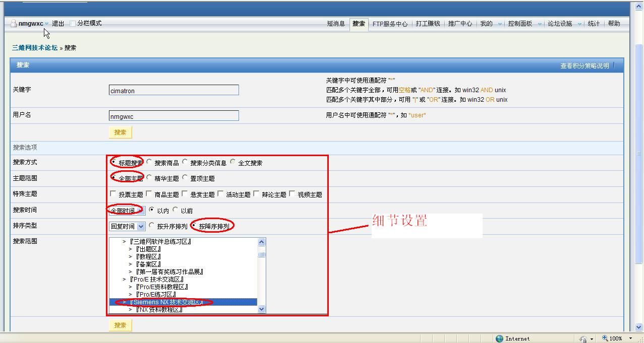The image size is (644, 343).
Task: Check the 商品主题 checkbox
Action: tap(149, 194)
